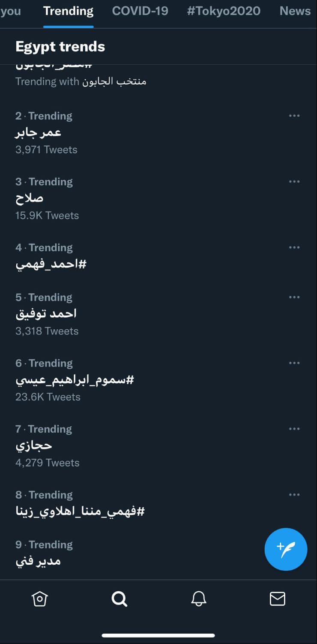This screenshot has height=644, width=317.
Task: Show more options for trend number 7
Action: 294,429
